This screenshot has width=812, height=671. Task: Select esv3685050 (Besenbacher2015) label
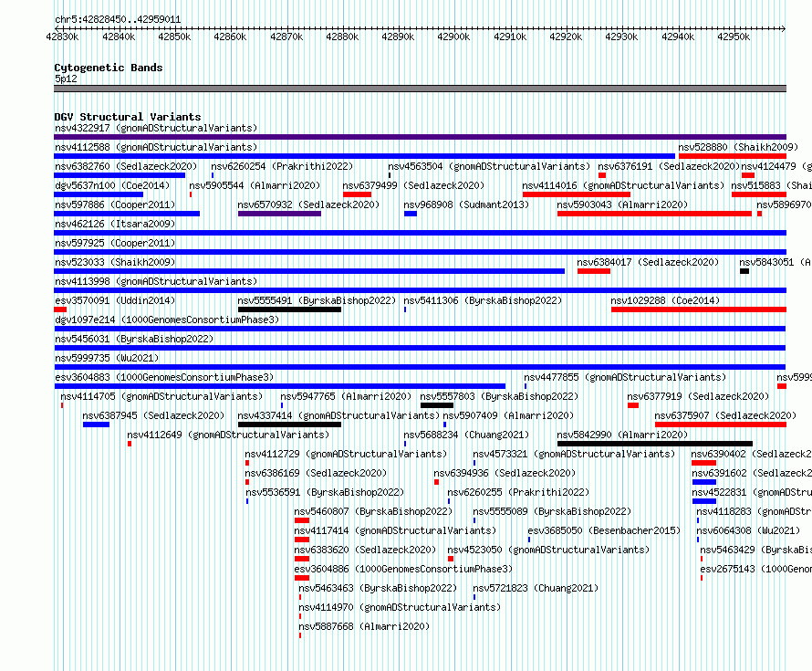pos(604,530)
